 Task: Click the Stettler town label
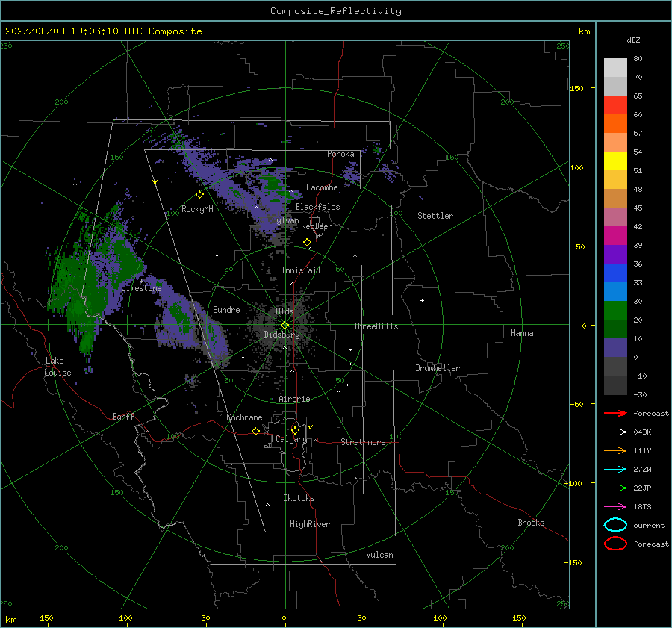435,216
